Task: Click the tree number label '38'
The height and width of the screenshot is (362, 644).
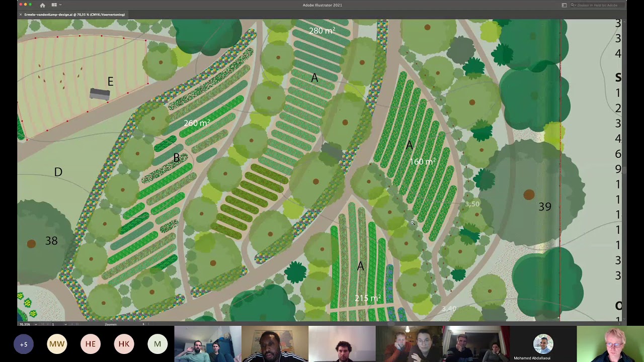Action: (51, 241)
